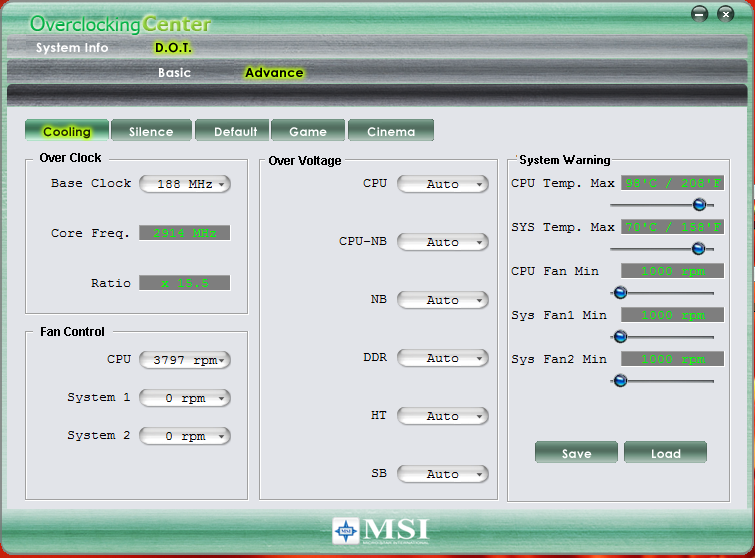Open the System 2 fan rpm dropdown

point(185,436)
